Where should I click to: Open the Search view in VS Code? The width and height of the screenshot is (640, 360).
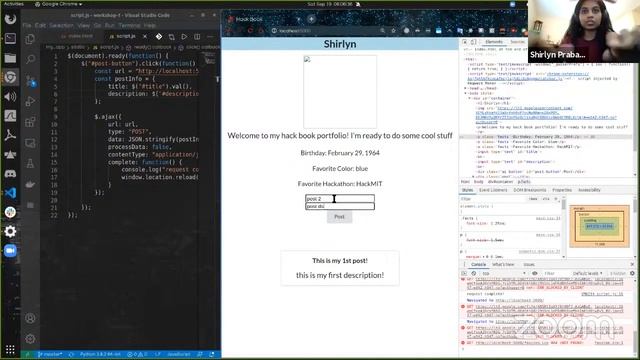click(30, 60)
